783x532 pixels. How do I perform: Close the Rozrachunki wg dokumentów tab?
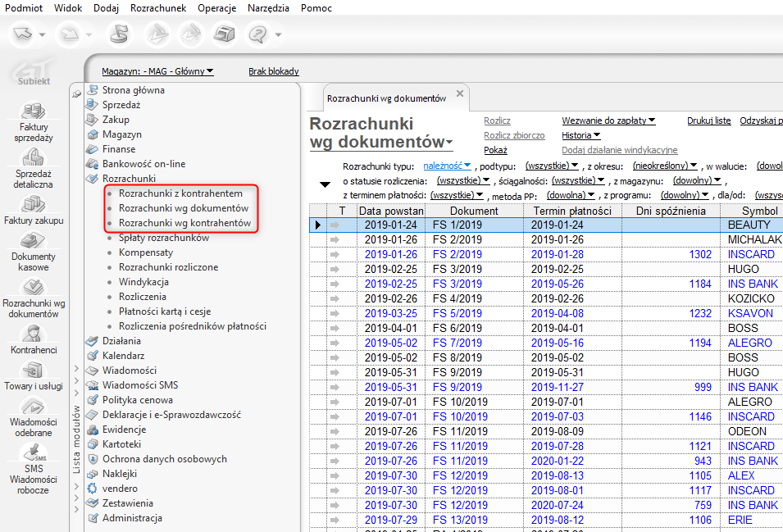click(460, 93)
